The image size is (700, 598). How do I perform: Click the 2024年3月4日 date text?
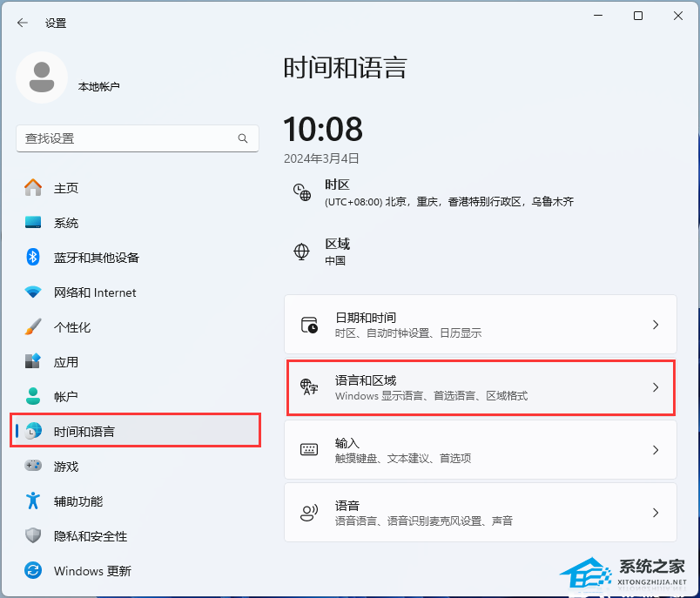click(x=321, y=158)
